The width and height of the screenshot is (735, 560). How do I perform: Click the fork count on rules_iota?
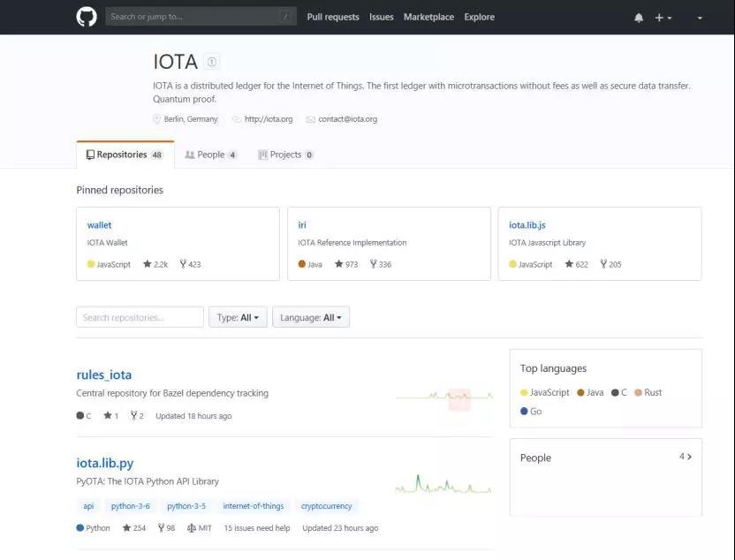tap(137, 416)
